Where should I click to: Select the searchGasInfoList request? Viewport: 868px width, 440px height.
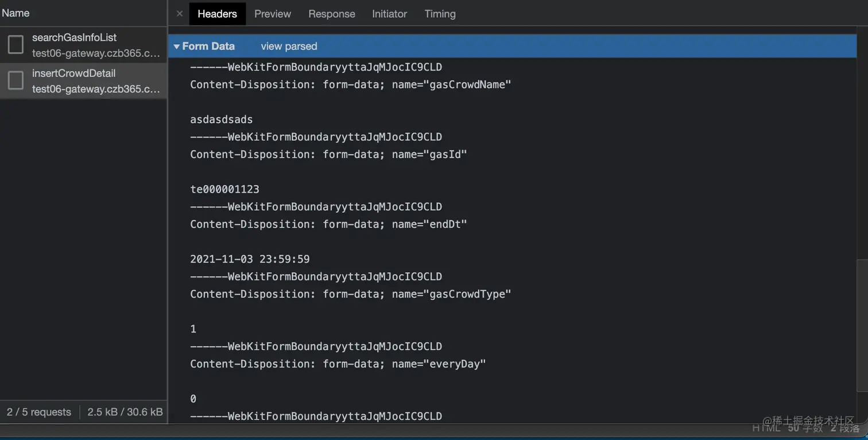click(x=84, y=45)
